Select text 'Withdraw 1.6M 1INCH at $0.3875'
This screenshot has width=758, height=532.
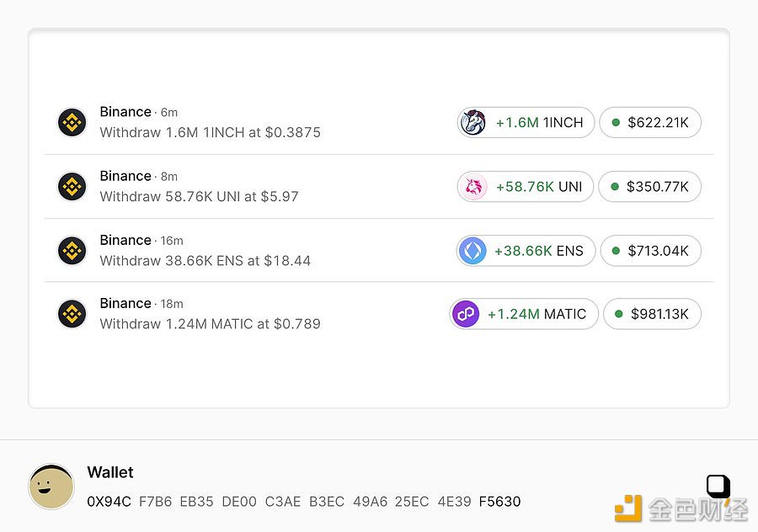point(211,132)
